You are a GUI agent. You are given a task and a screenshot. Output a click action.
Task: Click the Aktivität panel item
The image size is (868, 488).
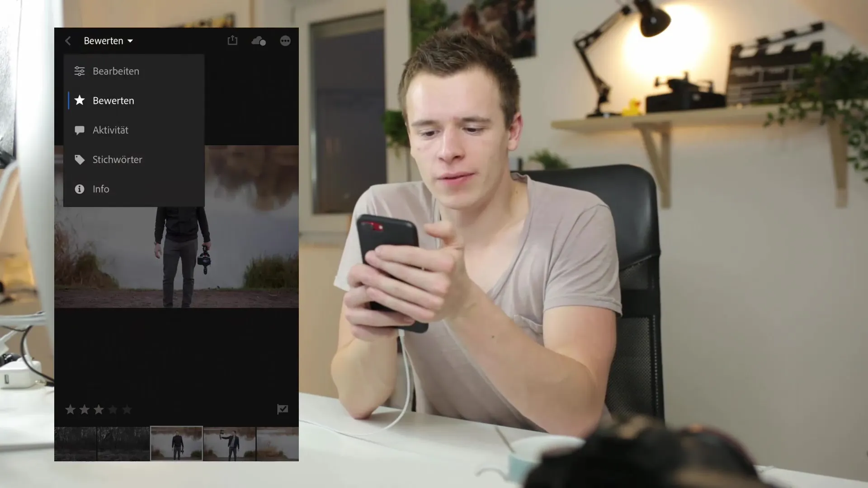110,130
